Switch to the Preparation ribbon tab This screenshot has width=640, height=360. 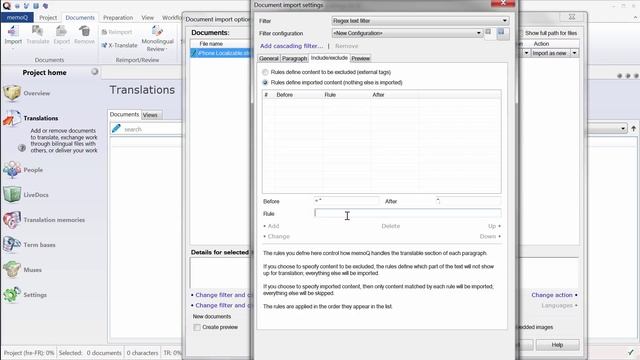click(x=118, y=18)
